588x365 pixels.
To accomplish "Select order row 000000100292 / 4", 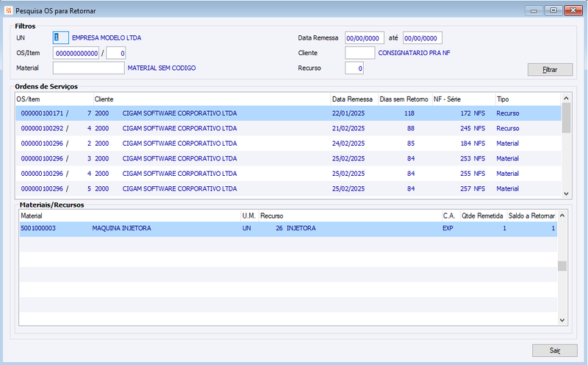I will click(x=288, y=129).
